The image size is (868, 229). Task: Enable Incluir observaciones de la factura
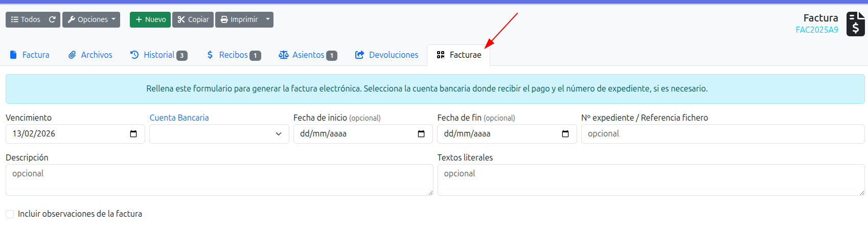coord(10,214)
